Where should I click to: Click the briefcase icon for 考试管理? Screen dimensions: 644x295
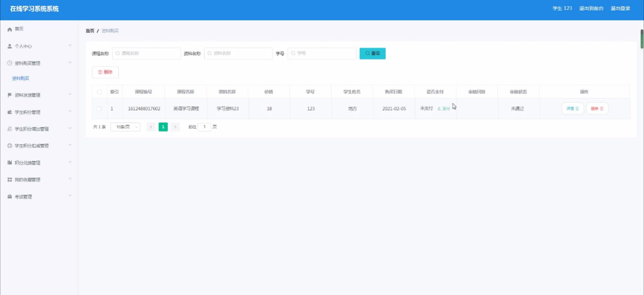(x=9, y=197)
